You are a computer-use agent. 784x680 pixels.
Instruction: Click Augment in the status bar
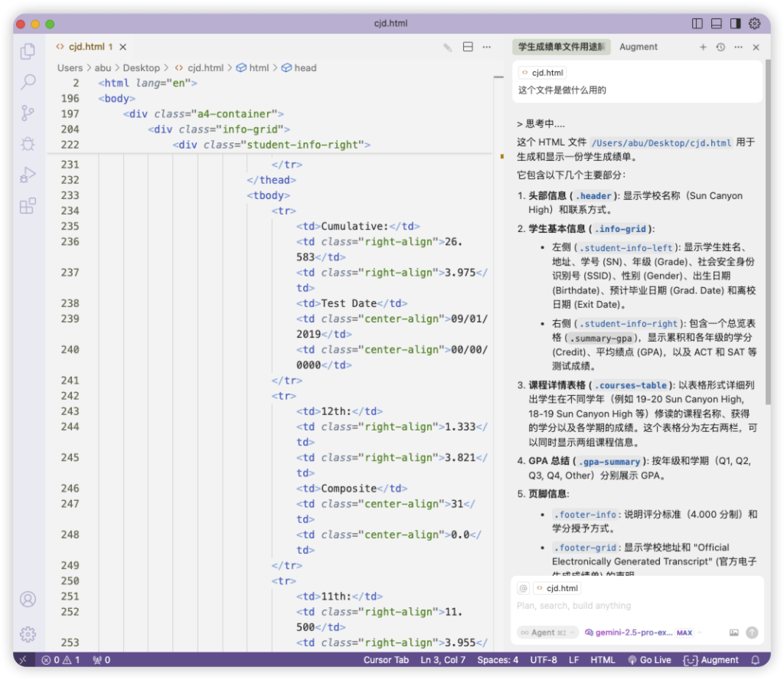tap(711, 661)
